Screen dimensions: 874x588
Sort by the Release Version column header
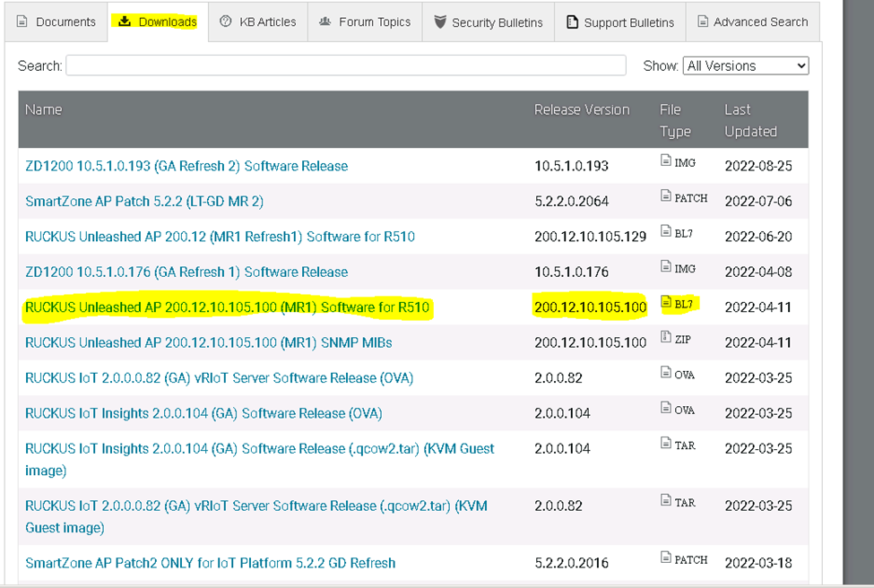click(582, 109)
